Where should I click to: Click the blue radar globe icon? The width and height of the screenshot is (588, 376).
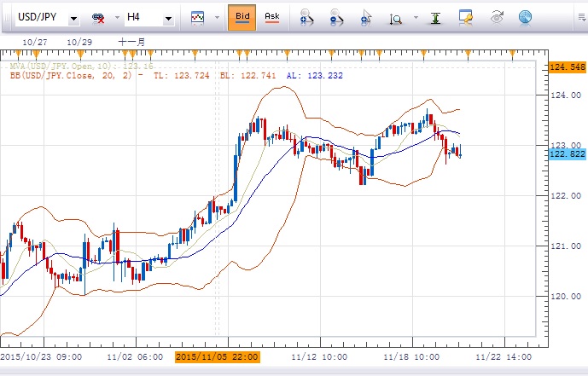click(x=526, y=17)
